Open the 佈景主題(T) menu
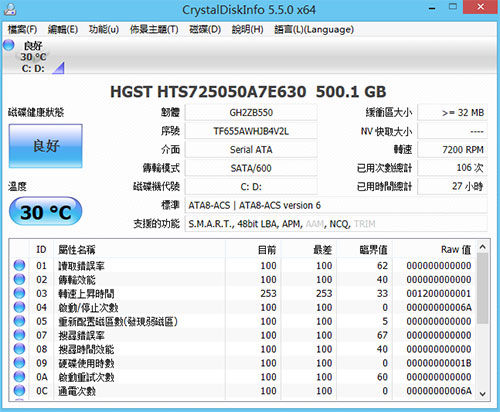Viewport: 500px width, 412px height. click(154, 30)
